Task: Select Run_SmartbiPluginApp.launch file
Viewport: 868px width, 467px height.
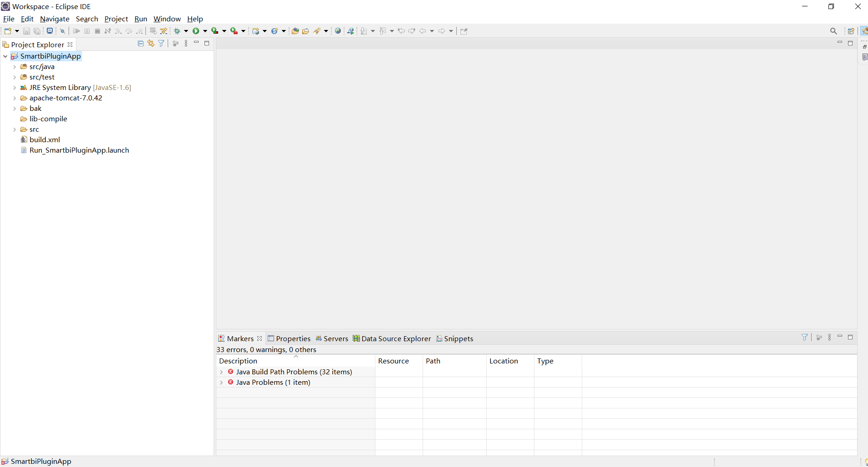Action: (x=75, y=150)
